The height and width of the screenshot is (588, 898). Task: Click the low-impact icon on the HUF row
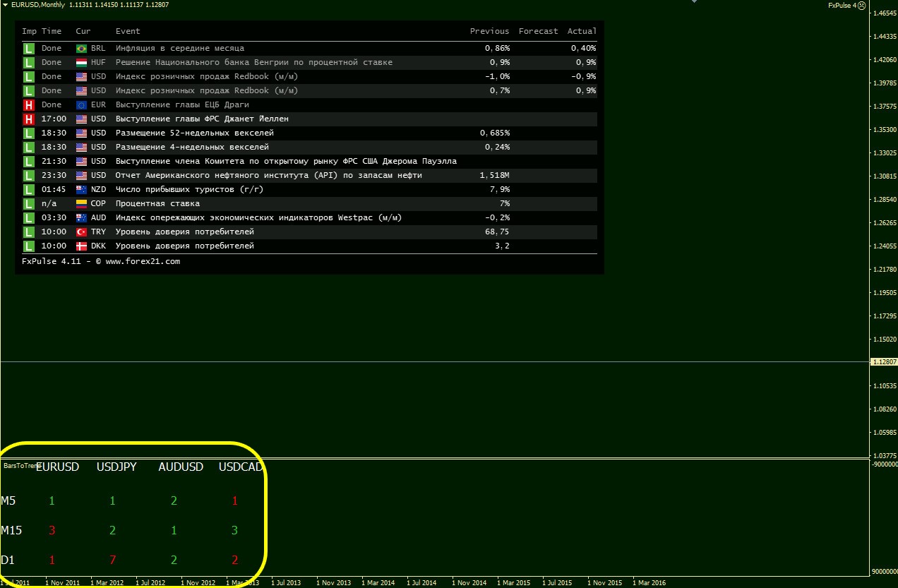click(x=29, y=63)
